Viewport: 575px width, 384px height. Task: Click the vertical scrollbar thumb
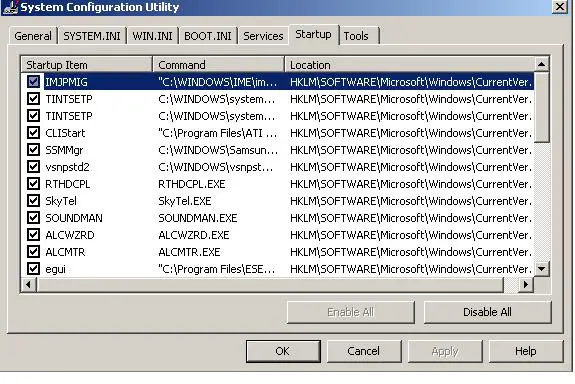[x=542, y=107]
